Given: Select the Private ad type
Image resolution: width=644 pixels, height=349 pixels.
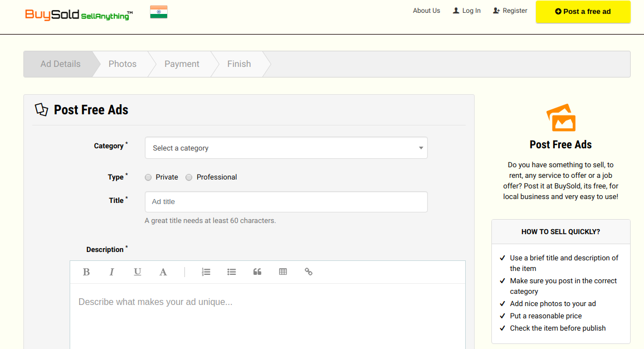Looking at the screenshot, I should click(148, 177).
